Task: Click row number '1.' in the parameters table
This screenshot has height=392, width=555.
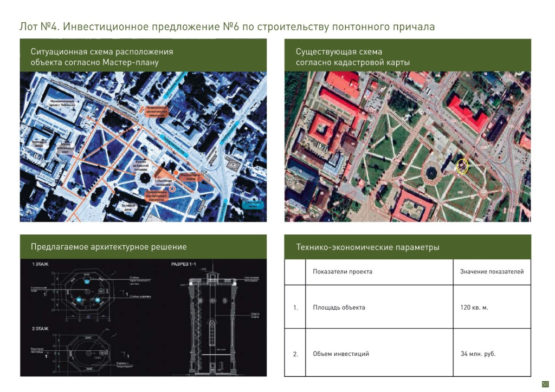Action: coord(295,308)
